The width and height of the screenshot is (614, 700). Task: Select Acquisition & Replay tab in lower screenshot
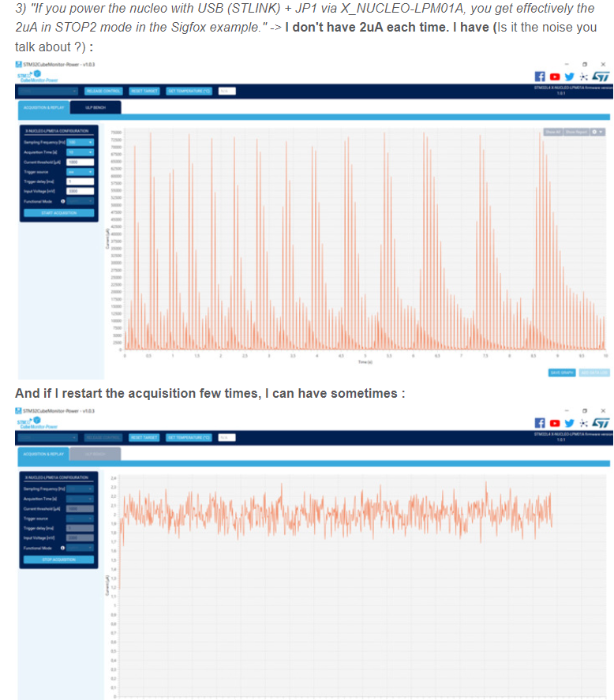(x=43, y=454)
